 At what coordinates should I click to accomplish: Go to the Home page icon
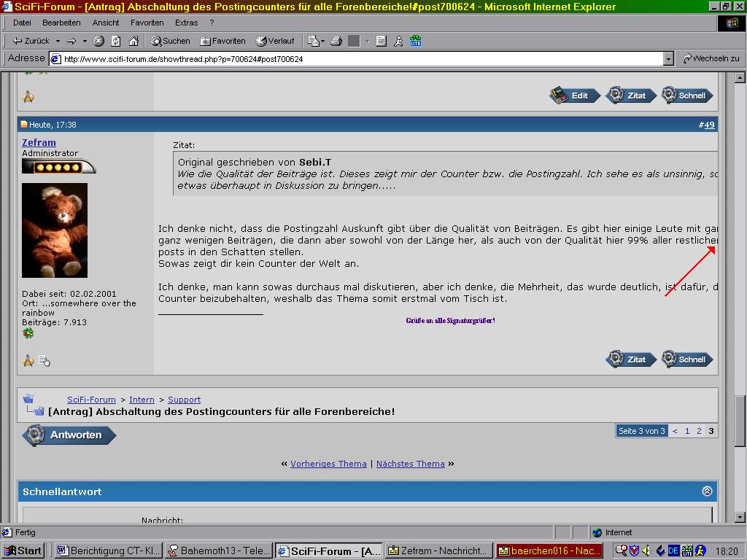point(133,41)
